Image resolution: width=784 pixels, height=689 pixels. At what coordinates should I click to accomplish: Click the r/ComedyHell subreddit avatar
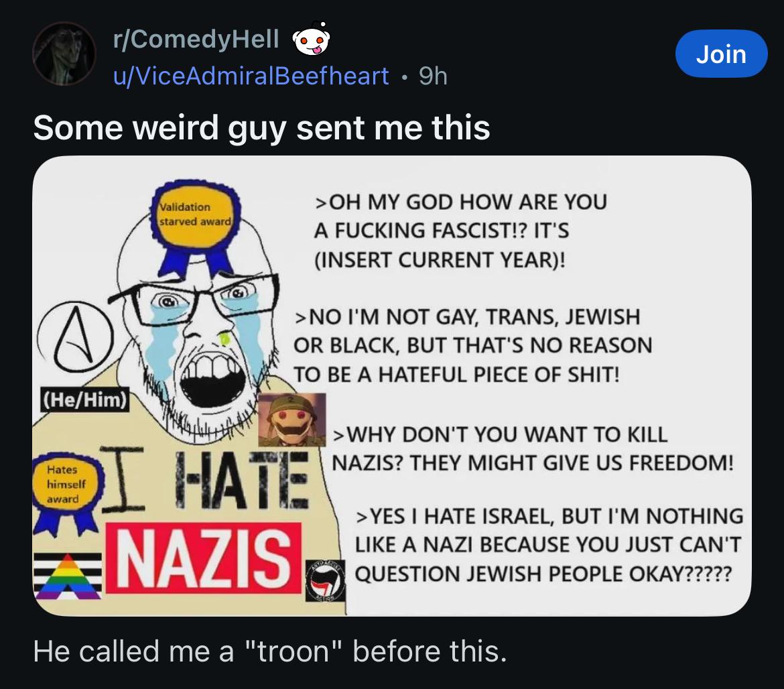tap(65, 54)
